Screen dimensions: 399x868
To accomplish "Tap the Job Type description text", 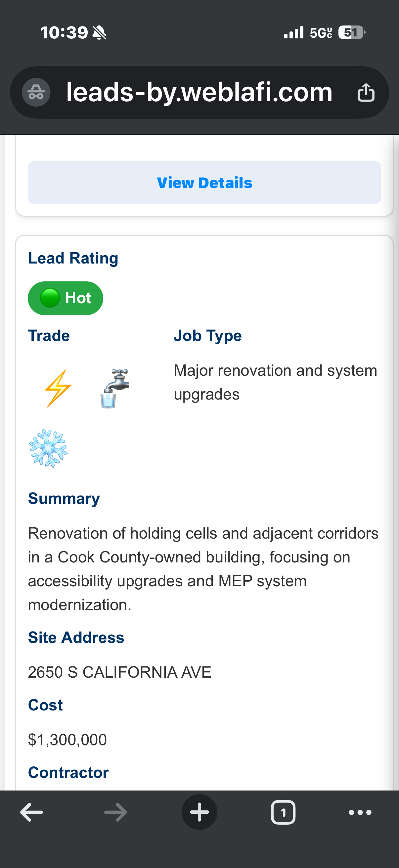I will point(275,382).
